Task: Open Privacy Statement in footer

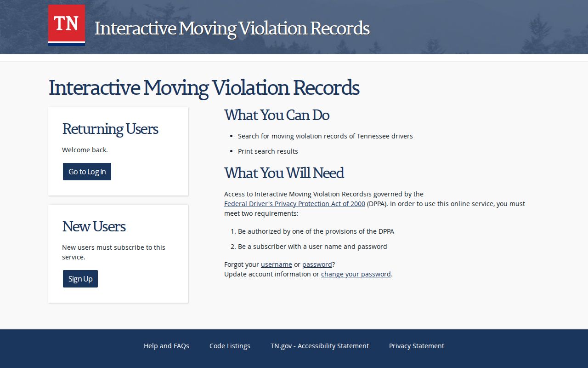Action: (417, 346)
